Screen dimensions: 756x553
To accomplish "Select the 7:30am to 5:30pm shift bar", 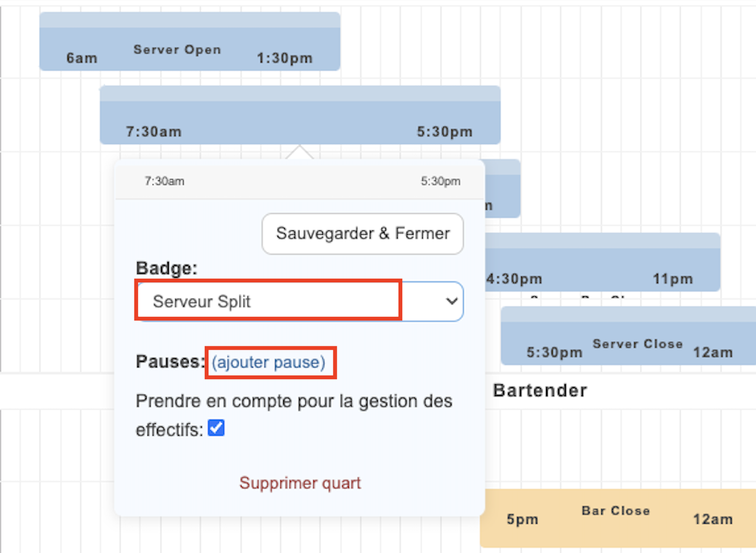I will (299, 117).
